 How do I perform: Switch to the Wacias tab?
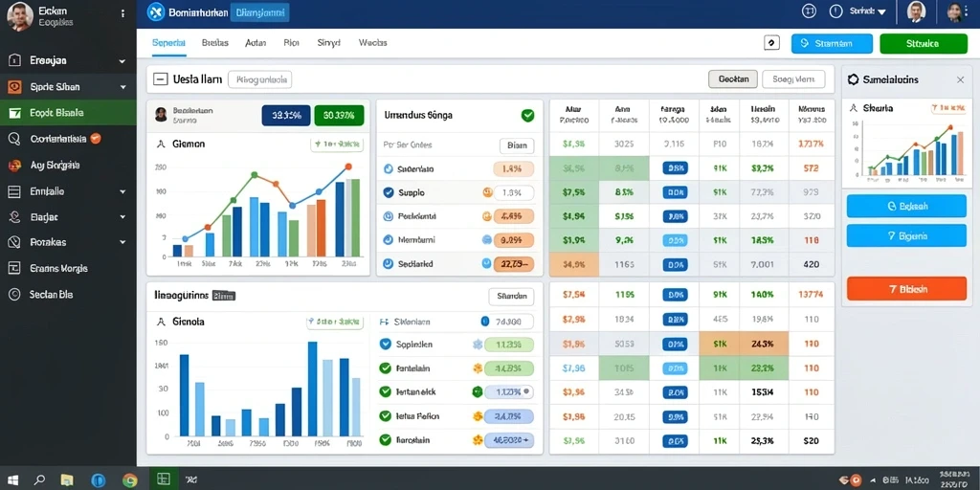pos(372,43)
